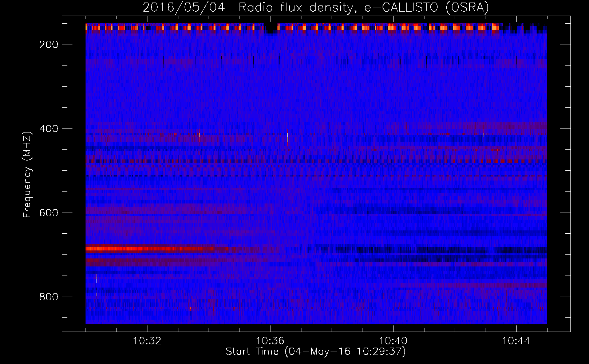589x364 pixels.
Task: Click the '200' frequency tick label
Action: point(49,44)
